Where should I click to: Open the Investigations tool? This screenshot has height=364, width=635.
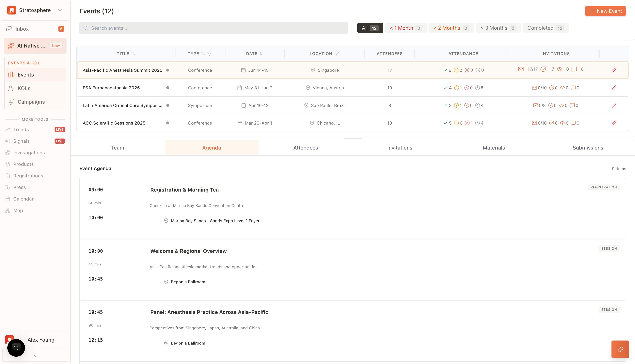point(29,152)
